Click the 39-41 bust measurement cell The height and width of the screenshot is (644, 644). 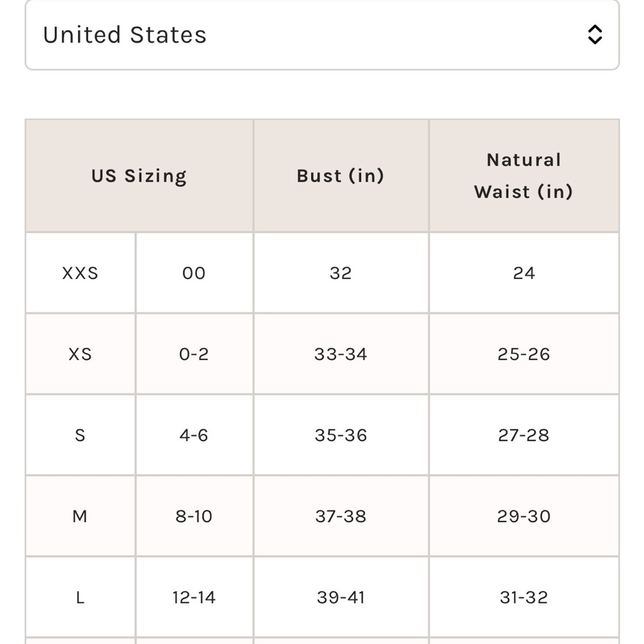point(341,597)
